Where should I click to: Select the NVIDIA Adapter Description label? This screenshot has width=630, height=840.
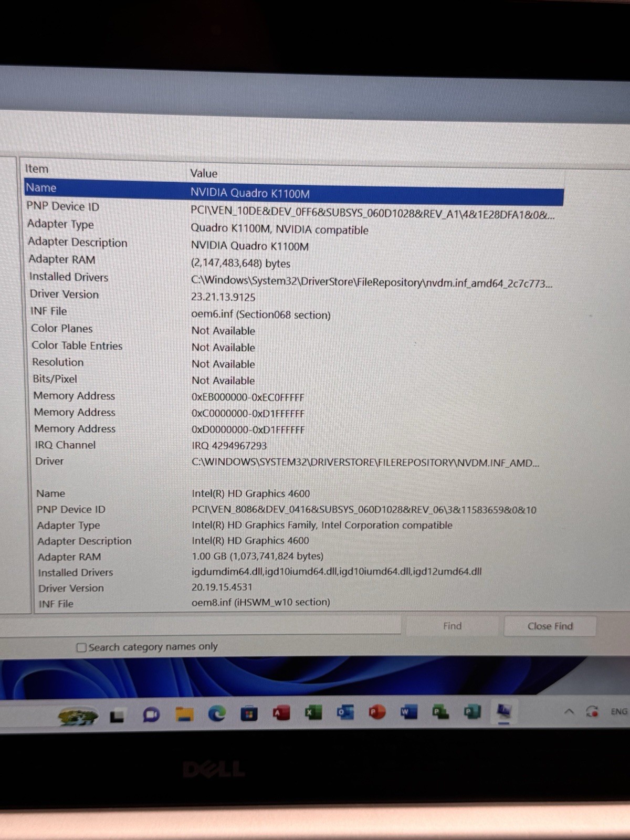coord(78,242)
